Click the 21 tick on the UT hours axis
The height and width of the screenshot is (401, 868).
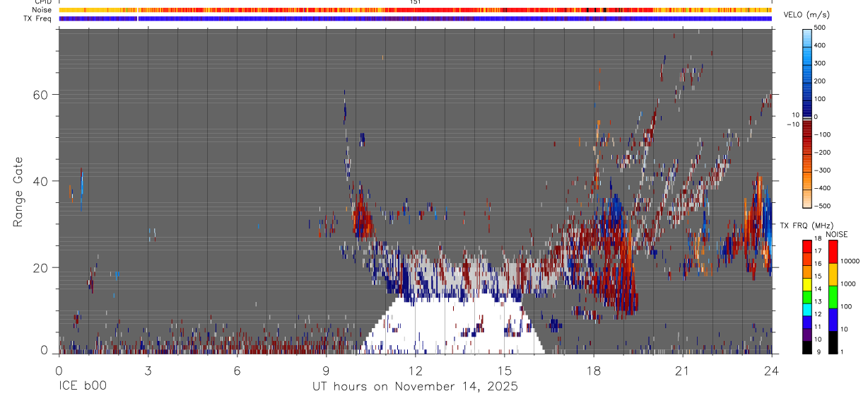tap(682, 370)
